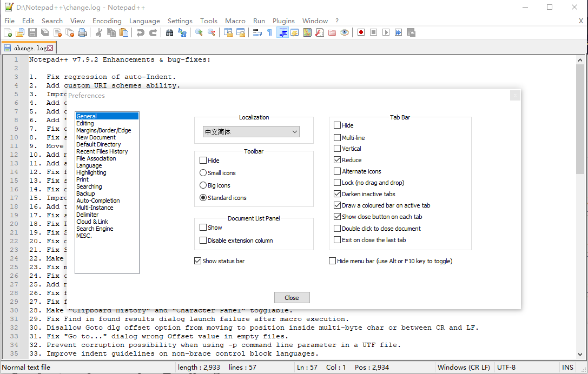Image resolution: width=588 pixels, height=374 pixels.
Task: Open the Language menu
Action: [x=144, y=21]
